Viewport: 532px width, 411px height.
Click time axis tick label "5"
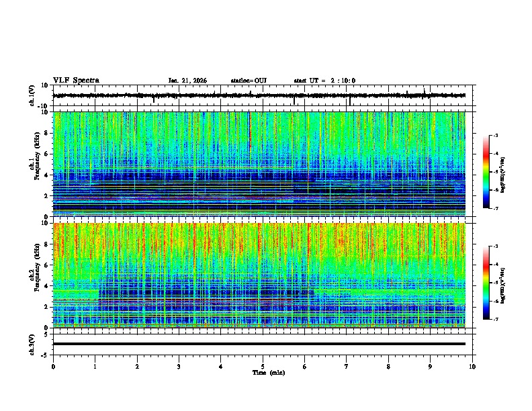pyautogui.click(x=263, y=366)
